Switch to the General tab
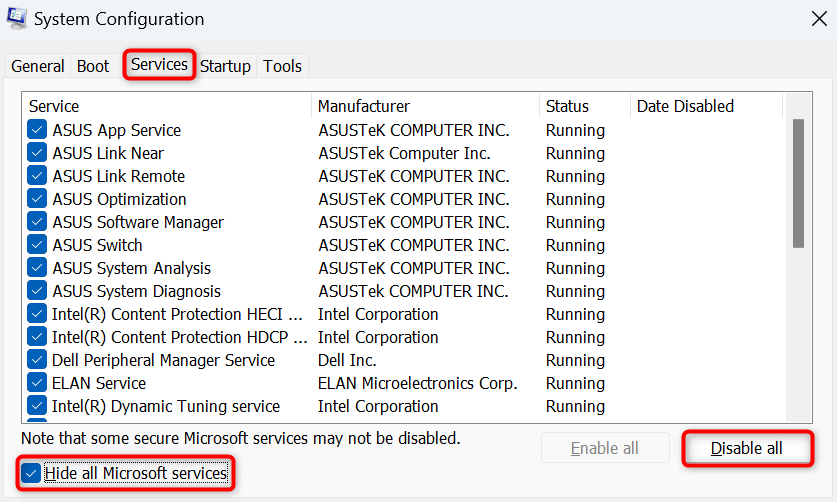This screenshot has height=502, width=837. tap(38, 66)
